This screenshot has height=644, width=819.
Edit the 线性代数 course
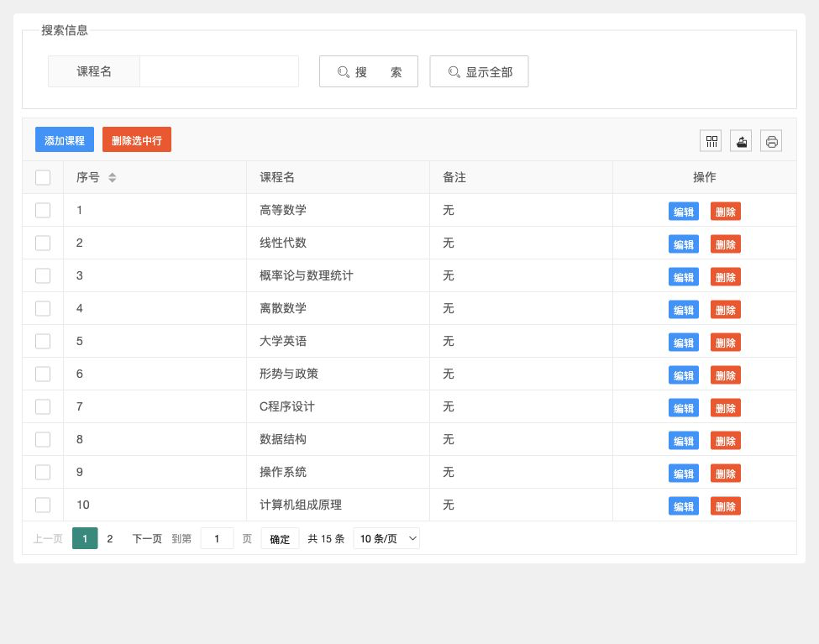[684, 244]
